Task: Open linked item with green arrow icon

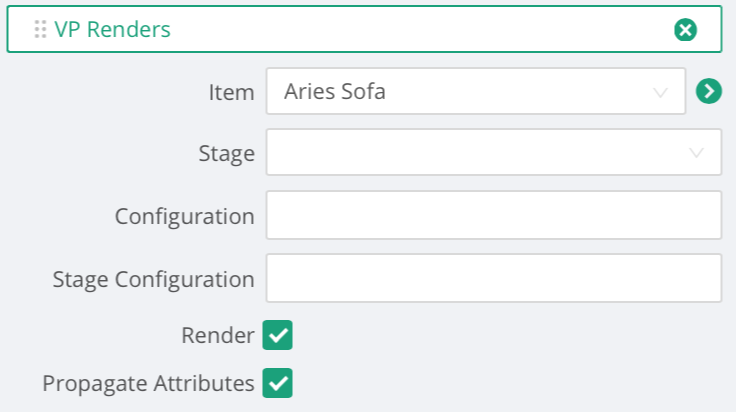Action: pyautogui.click(x=709, y=91)
